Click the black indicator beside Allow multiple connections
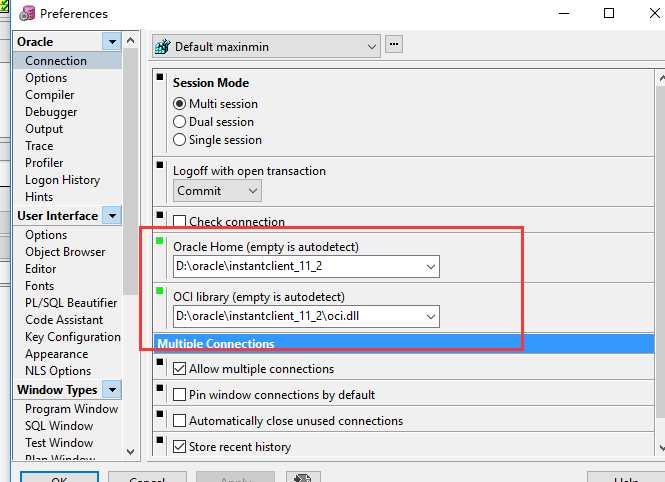665x482 pixels. [x=160, y=362]
